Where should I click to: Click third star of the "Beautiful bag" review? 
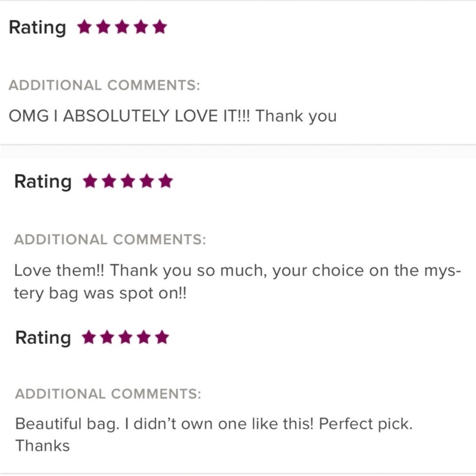point(125,337)
